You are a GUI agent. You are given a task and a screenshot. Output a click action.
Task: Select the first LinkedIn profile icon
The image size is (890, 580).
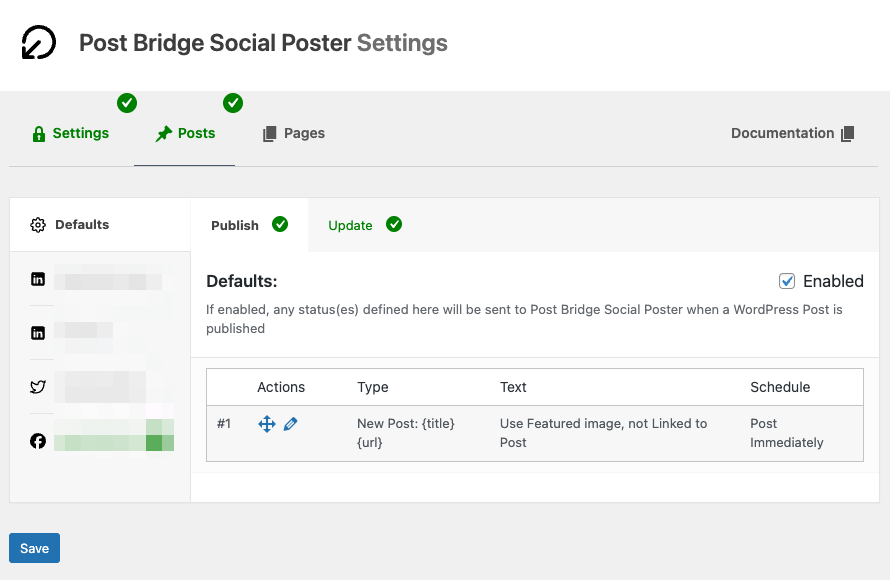[x=38, y=280]
